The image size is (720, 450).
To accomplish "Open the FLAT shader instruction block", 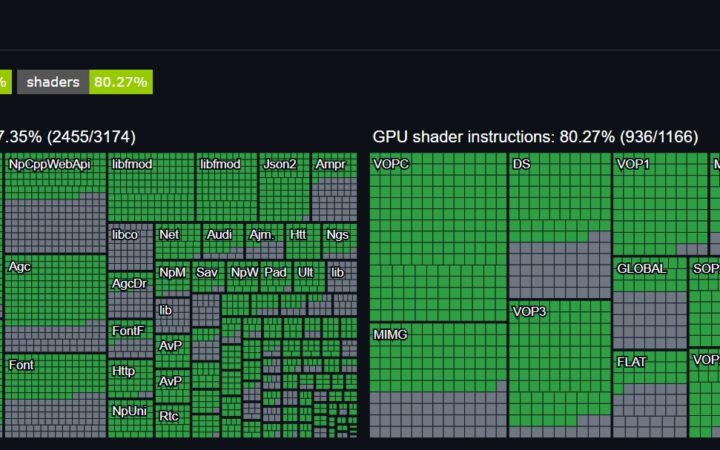I will [x=650, y=394].
